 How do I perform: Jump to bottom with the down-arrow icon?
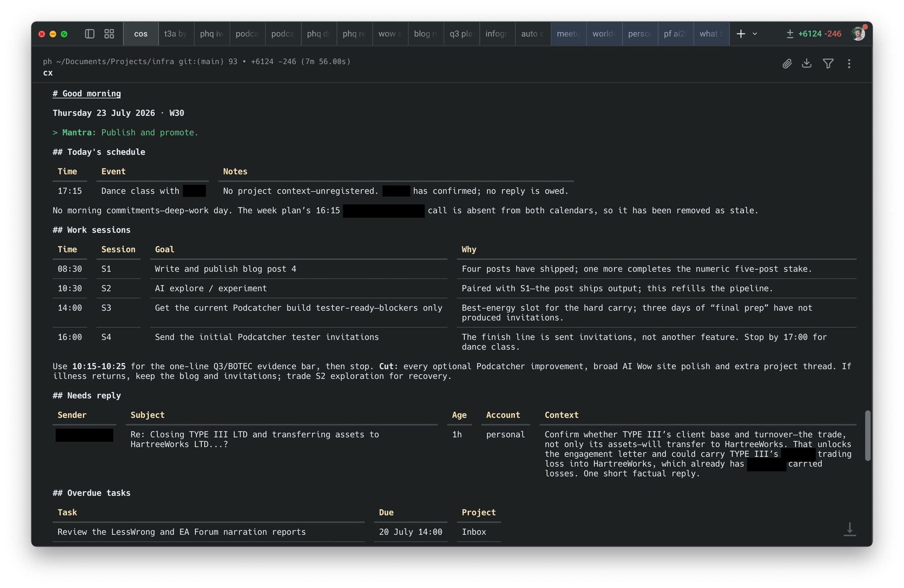(850, 529)
